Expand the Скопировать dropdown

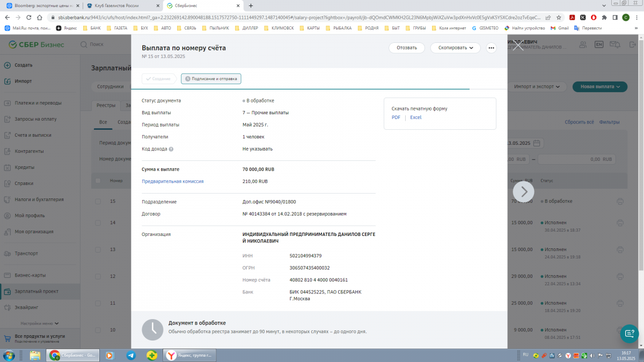point(455,48)
